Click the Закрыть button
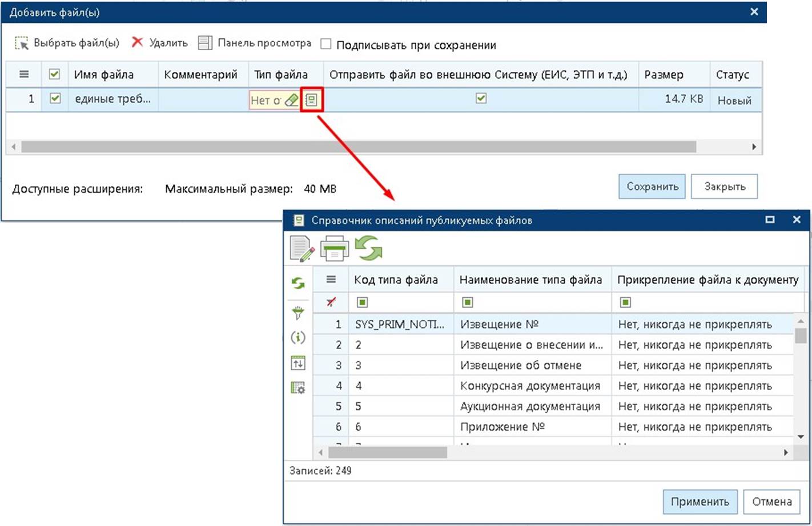This screenshot has width=812, height=526. click(x=725, y=187)
